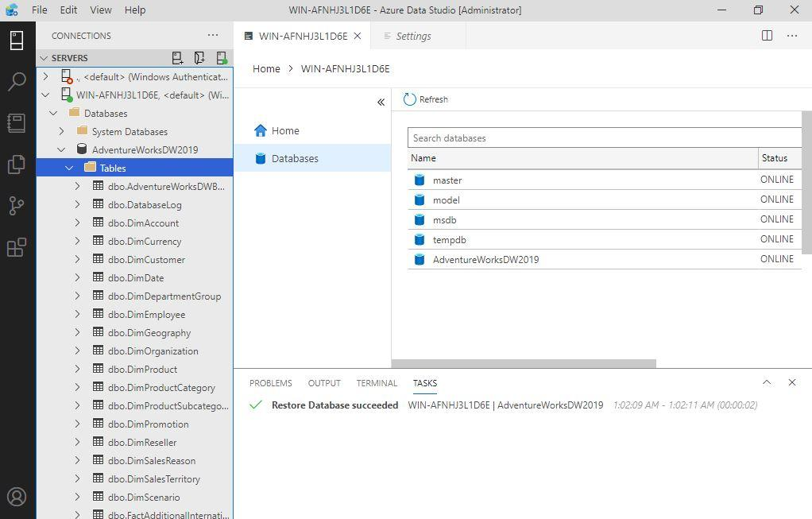Click the Show Active Connections icon

click(x=222, y=57)
